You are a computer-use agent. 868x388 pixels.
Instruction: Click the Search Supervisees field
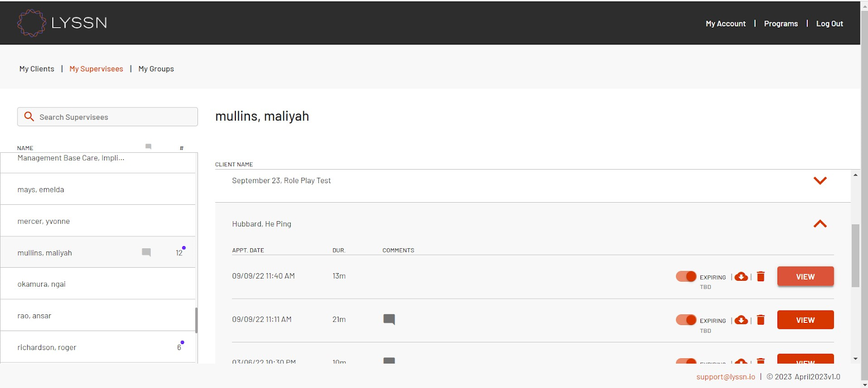pos(107,117)
